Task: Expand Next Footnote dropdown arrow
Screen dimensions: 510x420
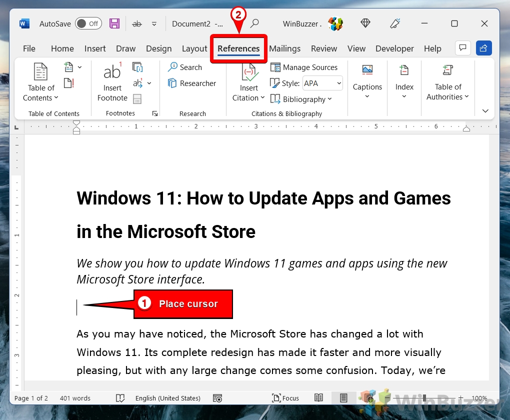Action: coord(149,83)
